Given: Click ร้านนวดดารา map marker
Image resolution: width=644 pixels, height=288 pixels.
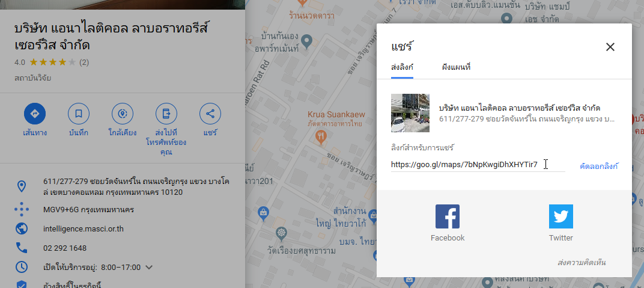Looking at the screenshot, I should tap(303, 2).
